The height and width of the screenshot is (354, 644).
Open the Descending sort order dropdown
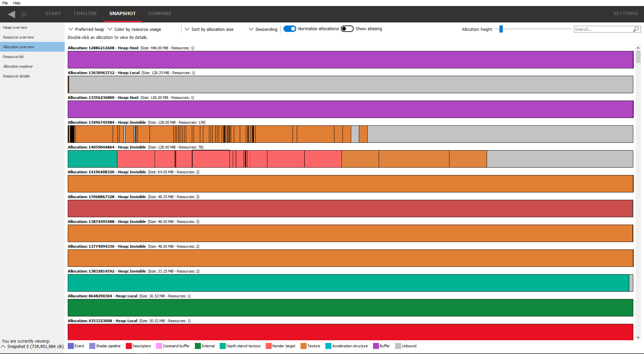tap(263, 29)
